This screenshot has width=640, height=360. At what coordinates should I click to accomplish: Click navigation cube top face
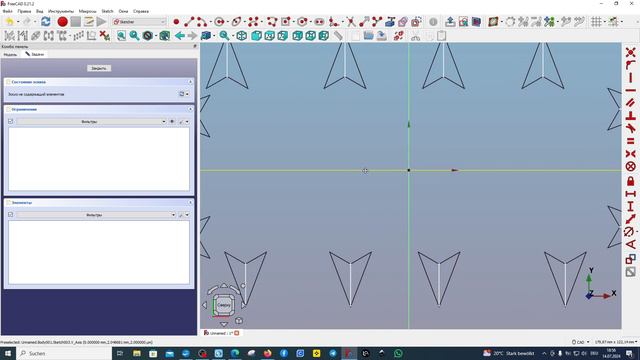point(224,305)
